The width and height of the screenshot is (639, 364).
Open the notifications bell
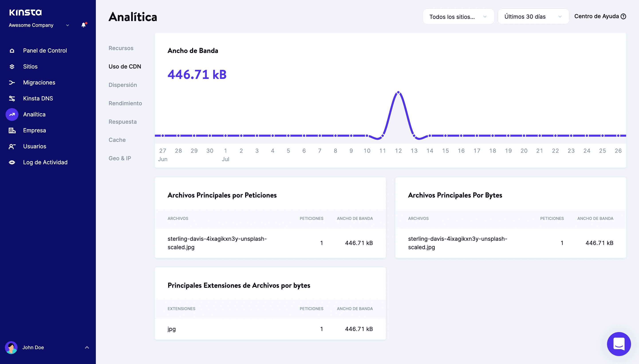click(84, 25)
